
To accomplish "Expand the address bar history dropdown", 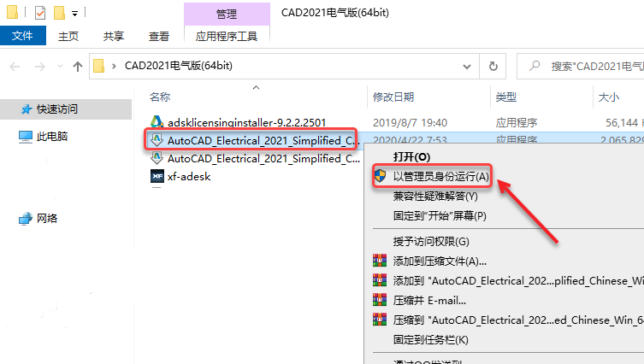I will [x=467, y=66].
